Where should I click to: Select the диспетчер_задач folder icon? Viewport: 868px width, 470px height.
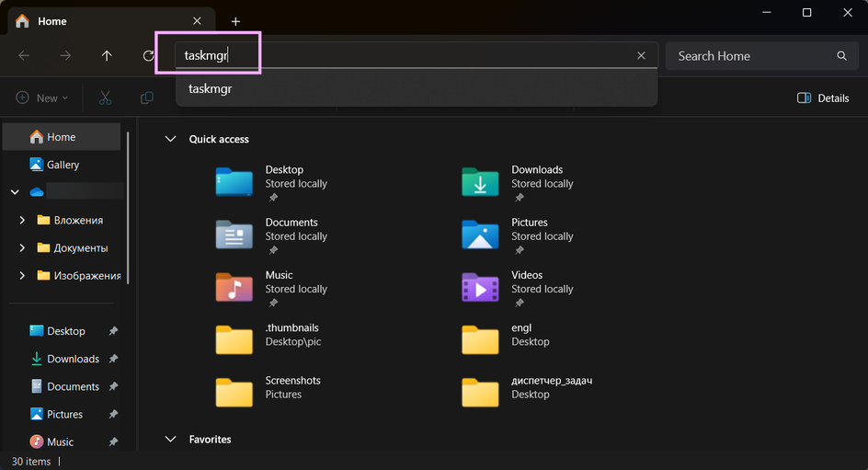[480, 392]
